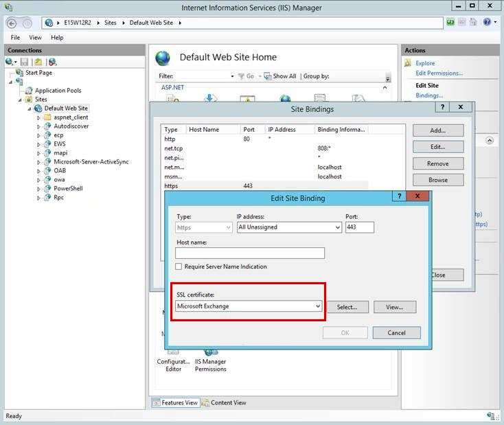Click the Host Name column header
Viewport: 504px width, 425px height.
point(213,130)
